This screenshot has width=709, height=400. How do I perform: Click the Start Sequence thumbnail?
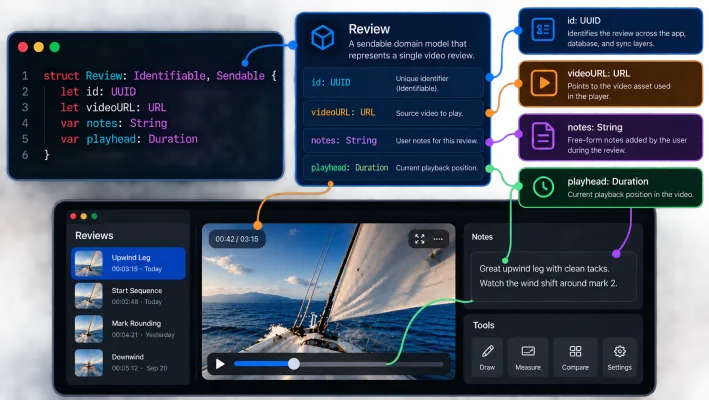pos(89,296)
